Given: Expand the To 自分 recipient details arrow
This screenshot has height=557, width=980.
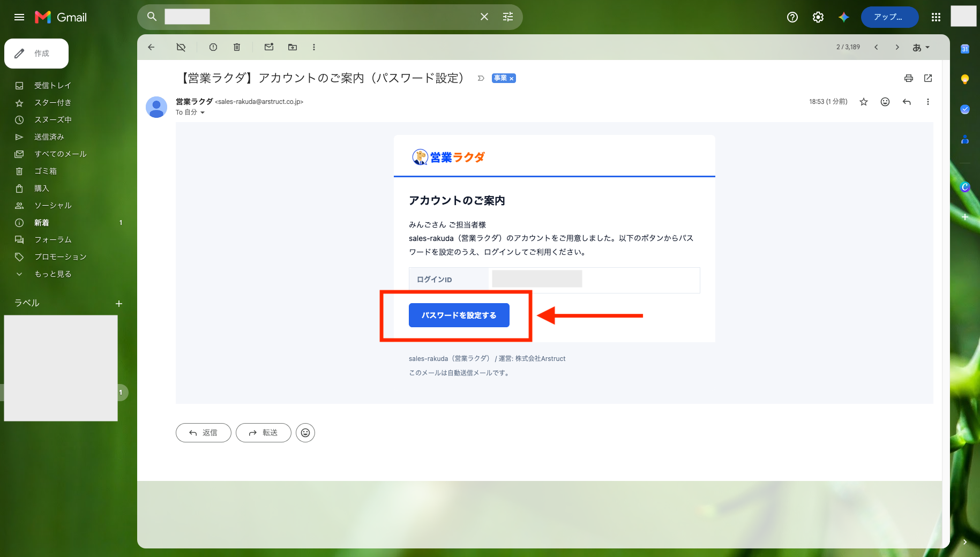Looking at the screenshot, I should click(203, 112).
